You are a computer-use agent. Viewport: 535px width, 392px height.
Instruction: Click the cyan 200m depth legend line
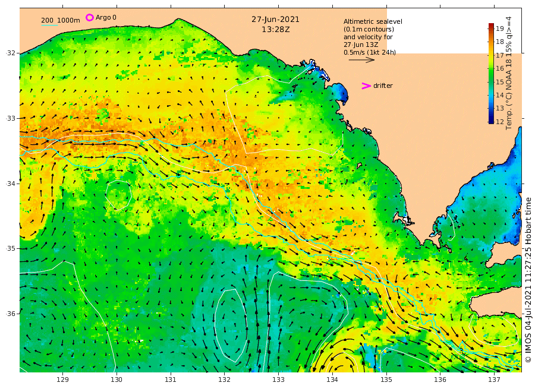point(49,25)
